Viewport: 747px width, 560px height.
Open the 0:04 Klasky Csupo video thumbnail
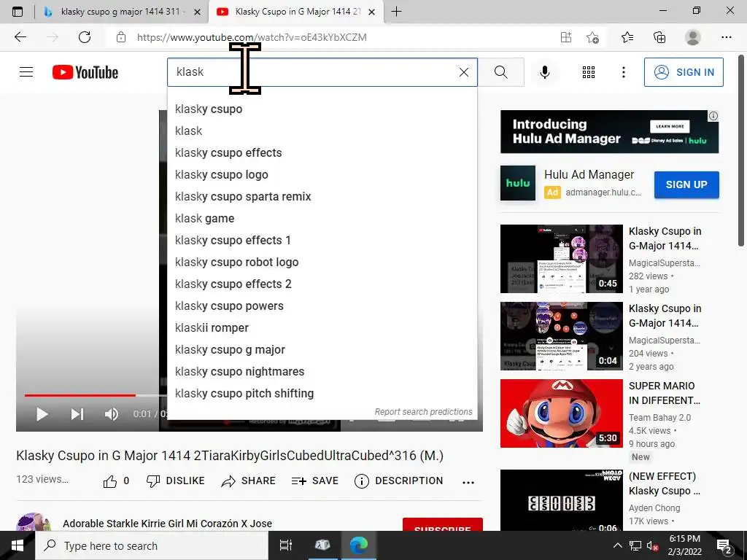[x=562, y=336]
